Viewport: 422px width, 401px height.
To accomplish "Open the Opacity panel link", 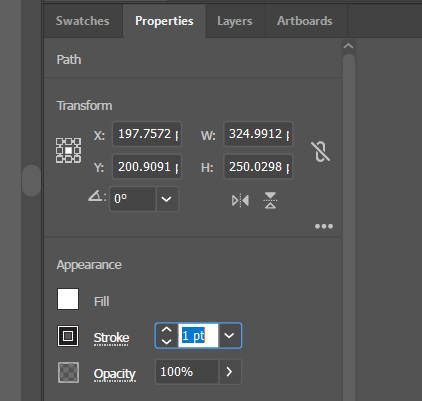I will coord(115,374).
